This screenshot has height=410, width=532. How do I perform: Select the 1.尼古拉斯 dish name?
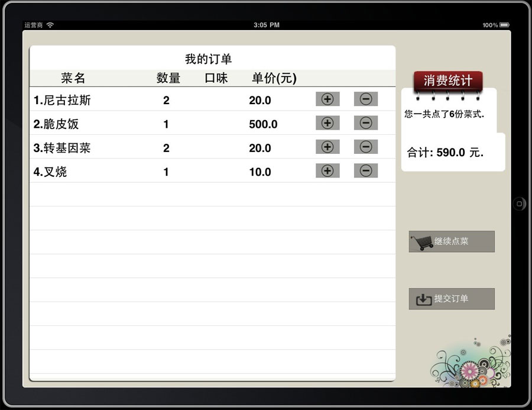pos(62,101)
